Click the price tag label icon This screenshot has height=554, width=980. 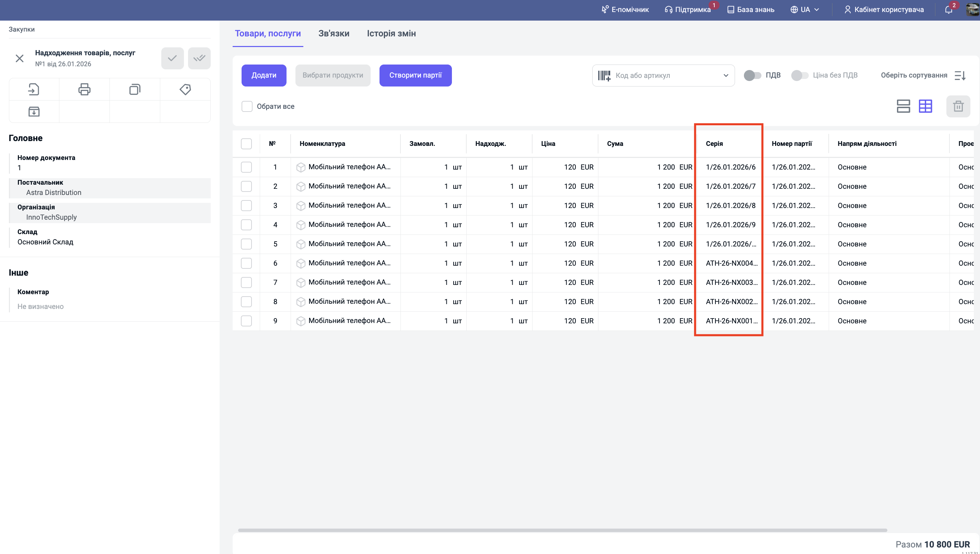click(x=185, y=90)
